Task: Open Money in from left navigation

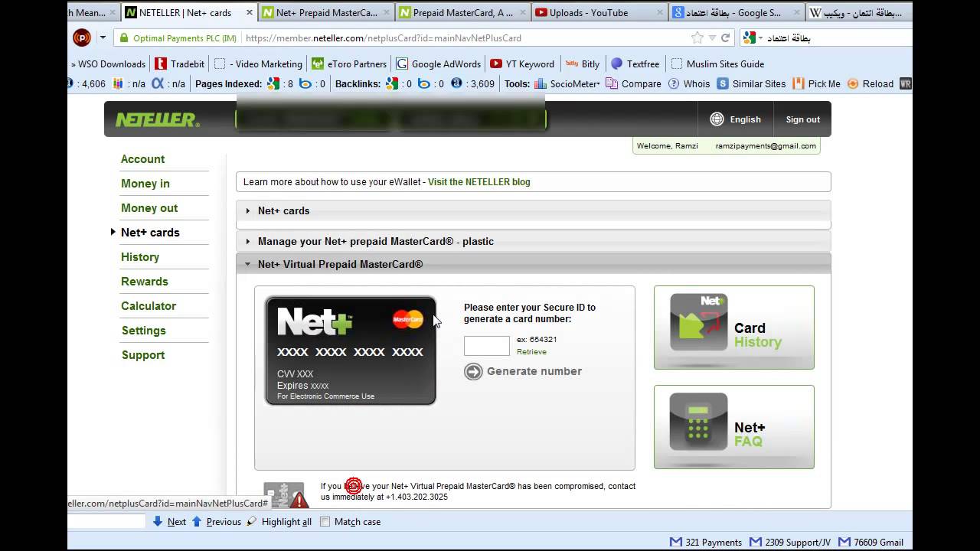Action: tap(145, 184)
